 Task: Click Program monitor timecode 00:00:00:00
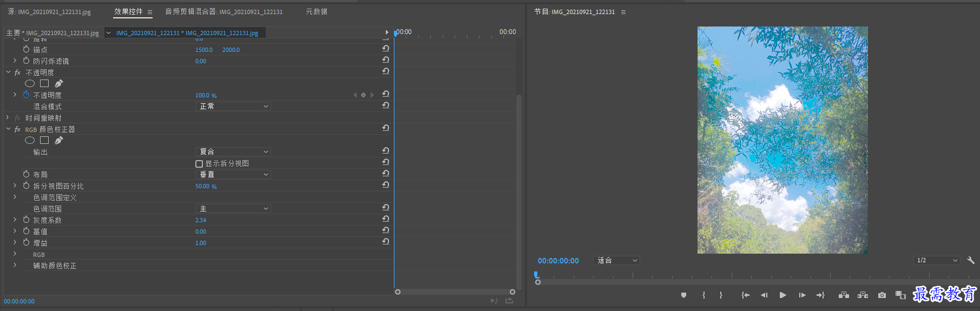point(558,261)
